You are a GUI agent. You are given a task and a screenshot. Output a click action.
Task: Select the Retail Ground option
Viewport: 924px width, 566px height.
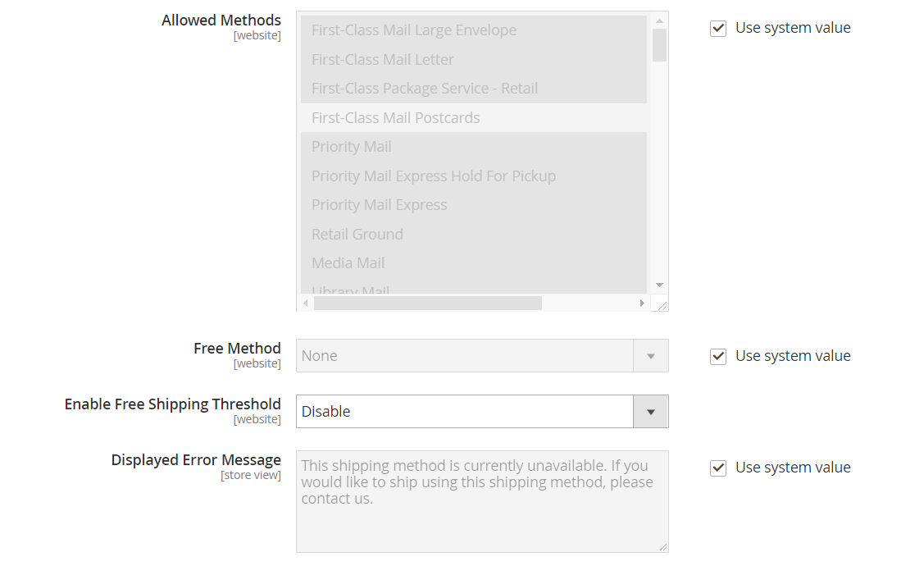point(357,235)
